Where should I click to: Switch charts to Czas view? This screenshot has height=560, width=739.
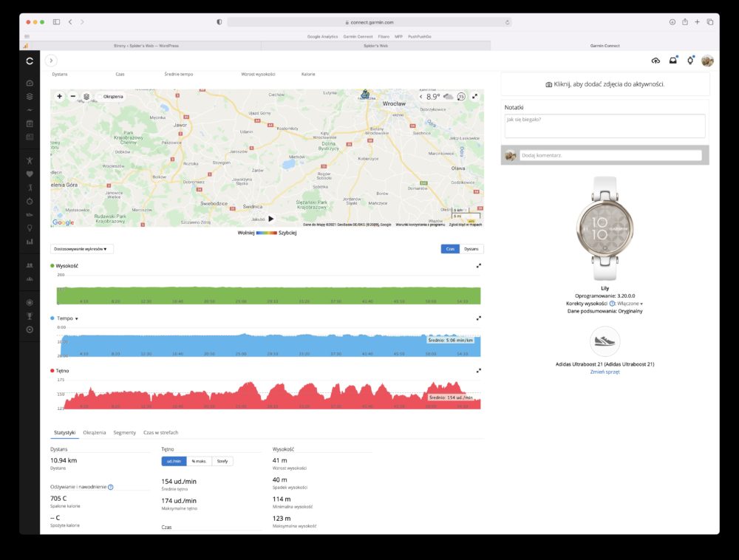pos(450,249)
